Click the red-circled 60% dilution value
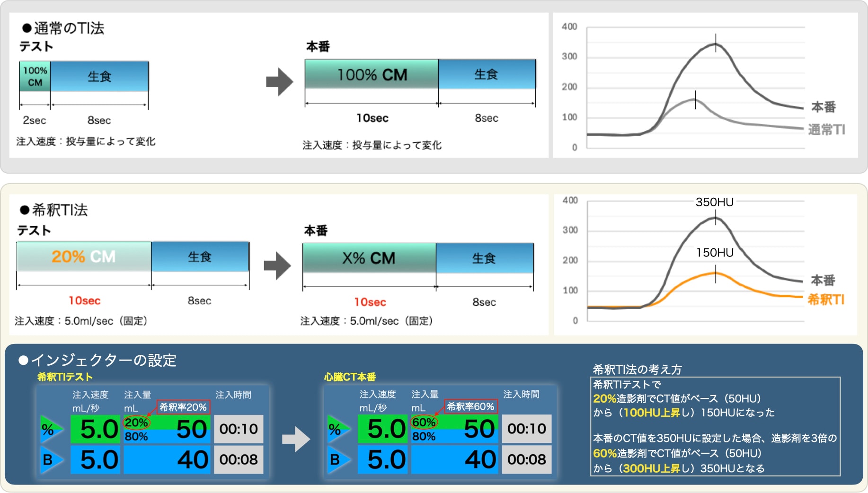 [424, 422]
